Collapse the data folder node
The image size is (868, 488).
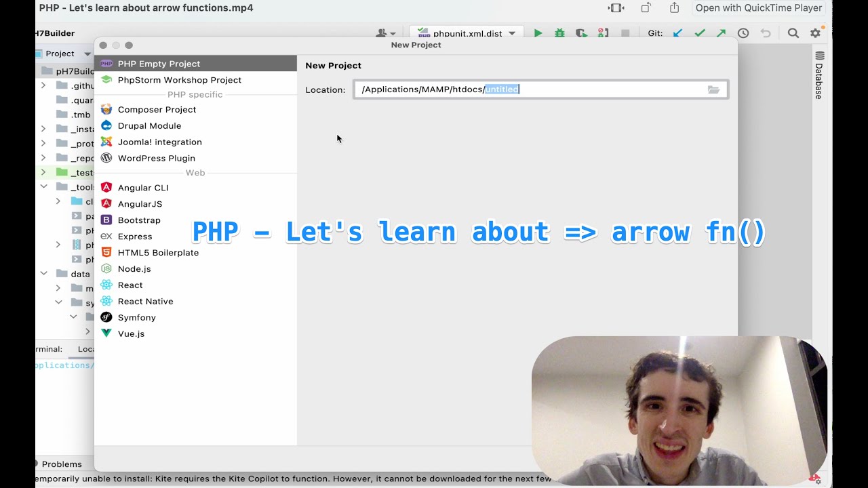pos(43,274)
